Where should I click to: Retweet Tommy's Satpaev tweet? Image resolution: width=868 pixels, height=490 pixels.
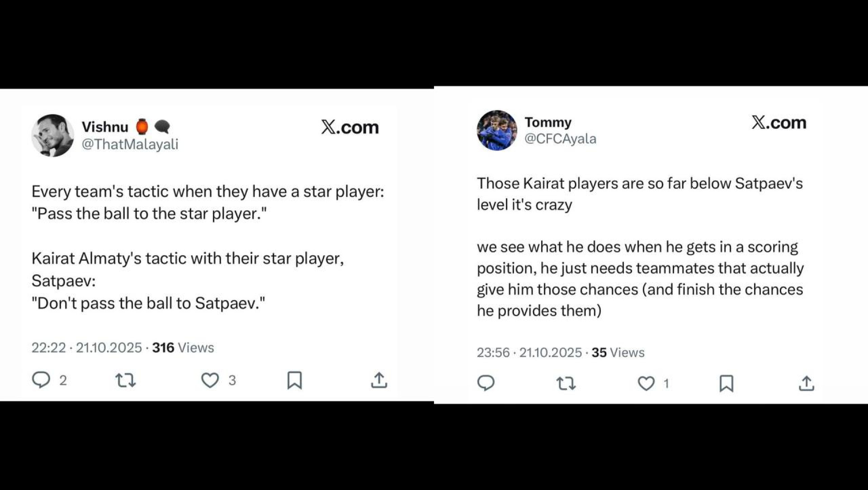[x=566, y=384]
